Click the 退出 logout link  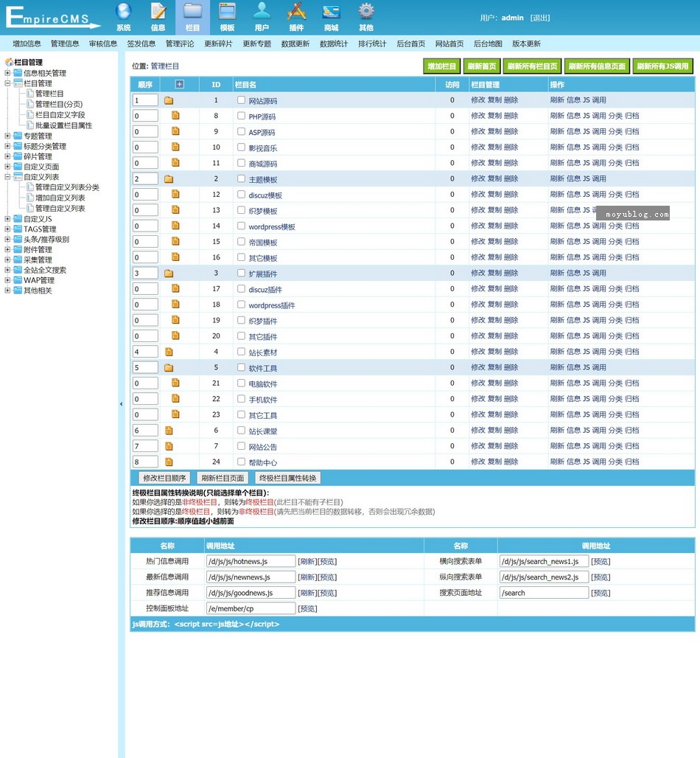coord(540,18)
